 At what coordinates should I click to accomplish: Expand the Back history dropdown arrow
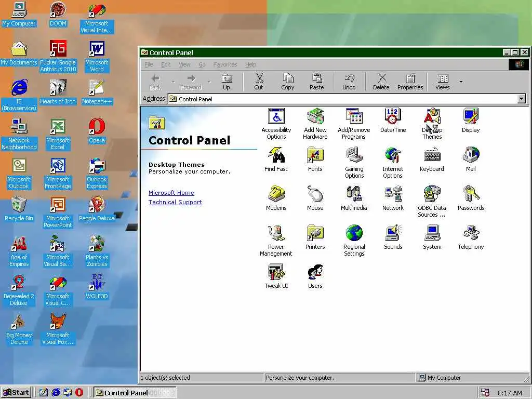[x=173, y=82]
